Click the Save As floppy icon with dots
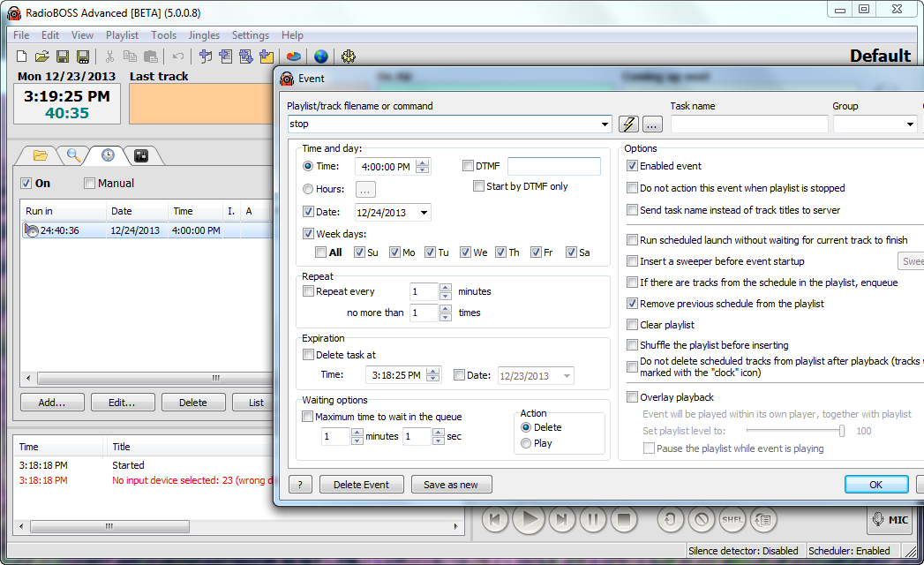The width and height of the screenshot is (924, 565). tap(83, 56)
